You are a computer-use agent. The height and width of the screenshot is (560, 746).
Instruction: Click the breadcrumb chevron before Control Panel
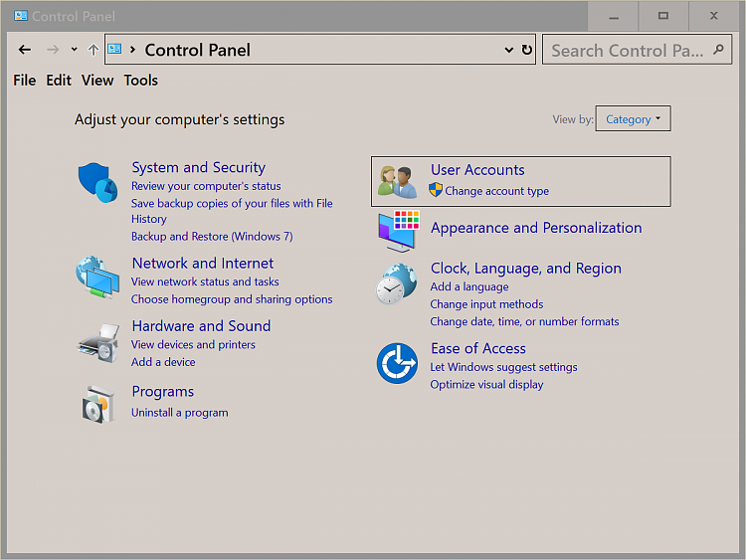[x=132, y=49]
